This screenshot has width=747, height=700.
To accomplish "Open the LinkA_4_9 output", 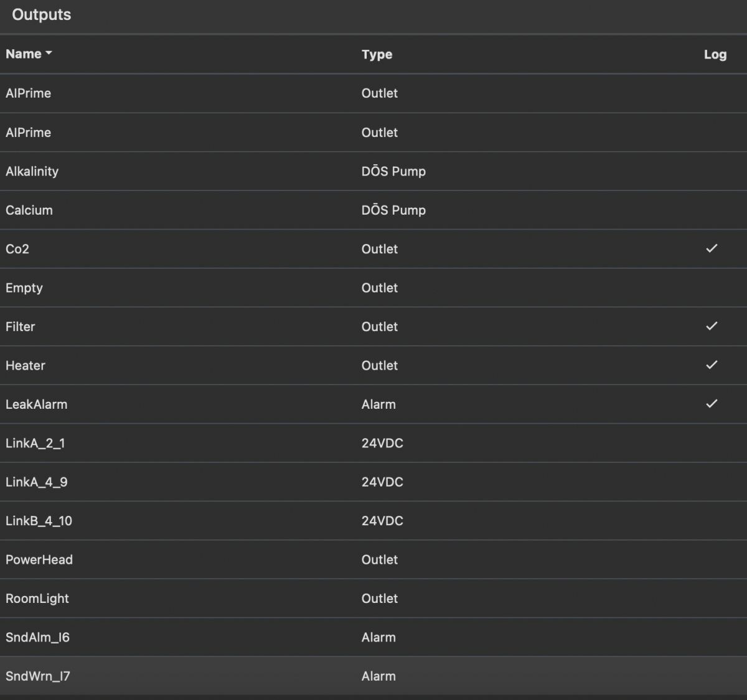I will tap(37, 482).
